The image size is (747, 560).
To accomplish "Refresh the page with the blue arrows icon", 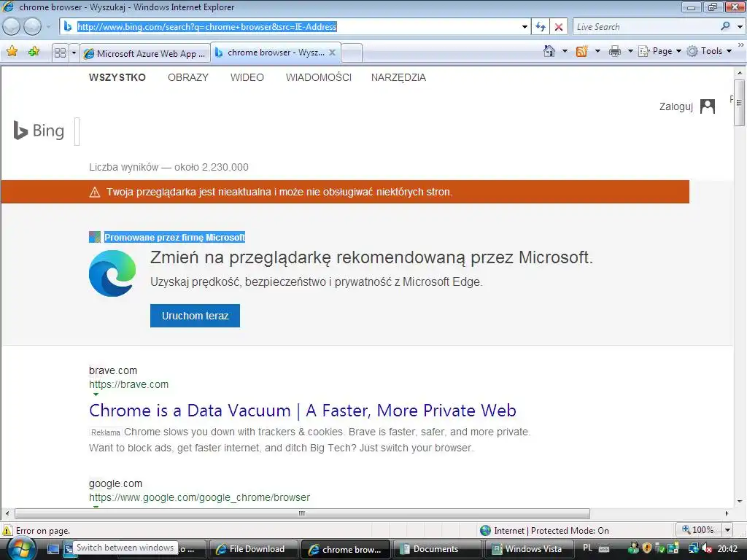I will pos(541,27).
